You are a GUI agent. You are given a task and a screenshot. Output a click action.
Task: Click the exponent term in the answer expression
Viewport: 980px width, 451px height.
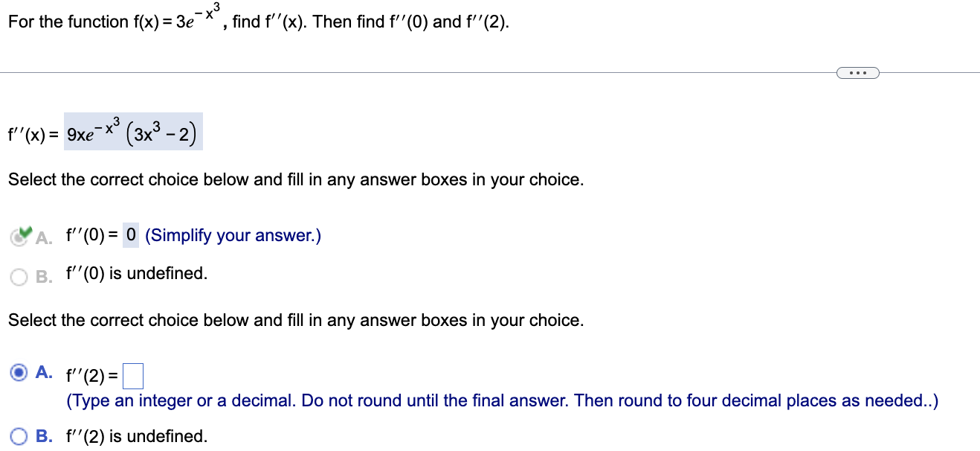point(108,125)
